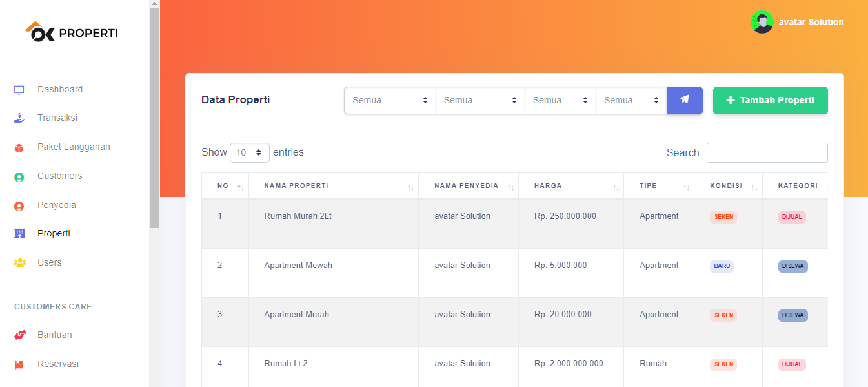Click the Transaksi hand-money icon
Viewport: 868px width, 387px height.
click(19, 118)
